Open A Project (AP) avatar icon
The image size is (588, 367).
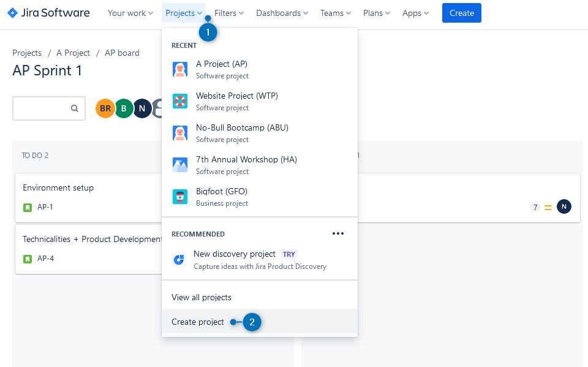(180, 69)
